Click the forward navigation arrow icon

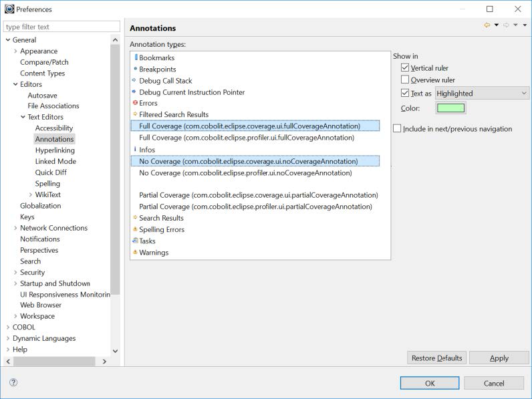coord(506,25)
